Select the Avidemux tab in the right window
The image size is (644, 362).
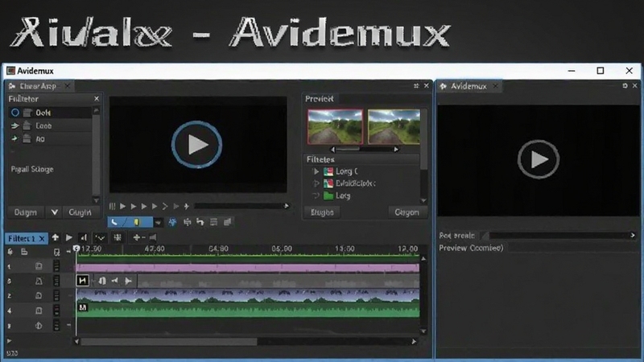(x=469, y=86)
